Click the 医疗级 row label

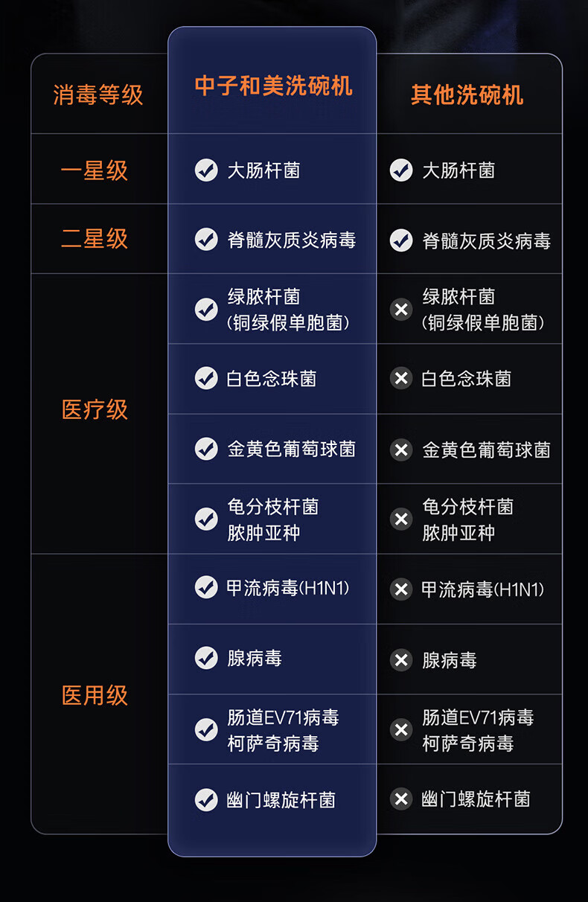tap(95, 409)
